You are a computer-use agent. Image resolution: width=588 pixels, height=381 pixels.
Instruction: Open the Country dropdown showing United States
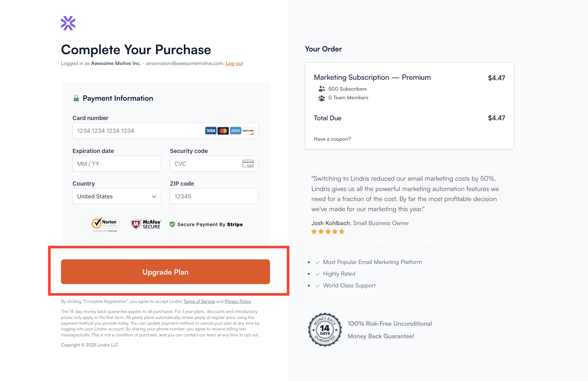[117, 196]
